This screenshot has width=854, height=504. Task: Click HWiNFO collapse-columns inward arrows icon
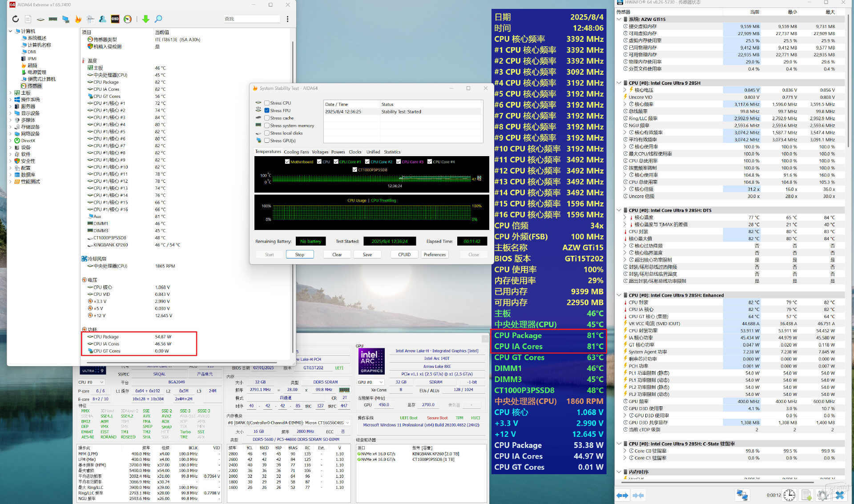click(x=638, y=495)
